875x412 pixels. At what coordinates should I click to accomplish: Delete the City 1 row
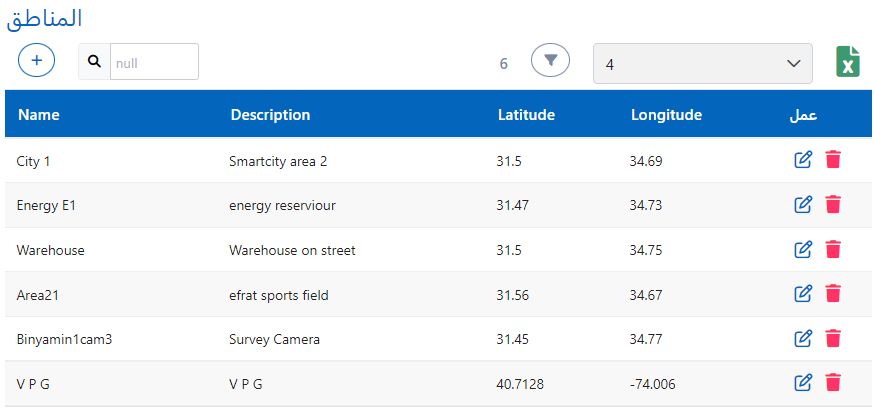833,160
